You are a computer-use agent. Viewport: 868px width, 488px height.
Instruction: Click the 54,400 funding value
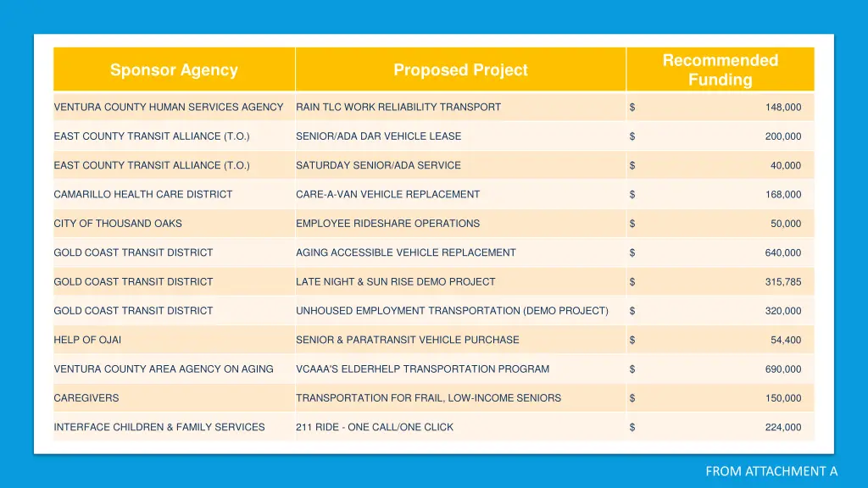(786, 341)
